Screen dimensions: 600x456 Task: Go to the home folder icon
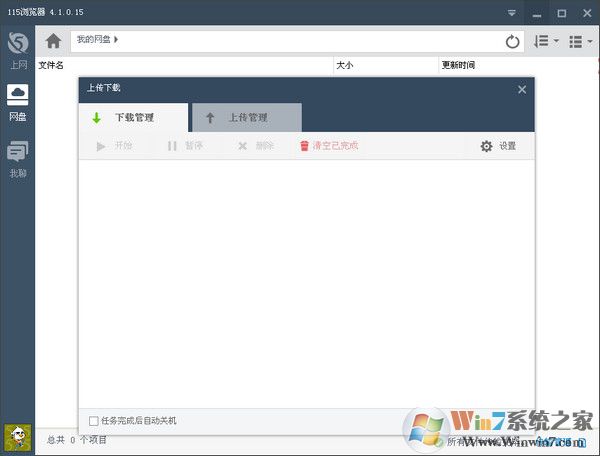coord(53,41)
